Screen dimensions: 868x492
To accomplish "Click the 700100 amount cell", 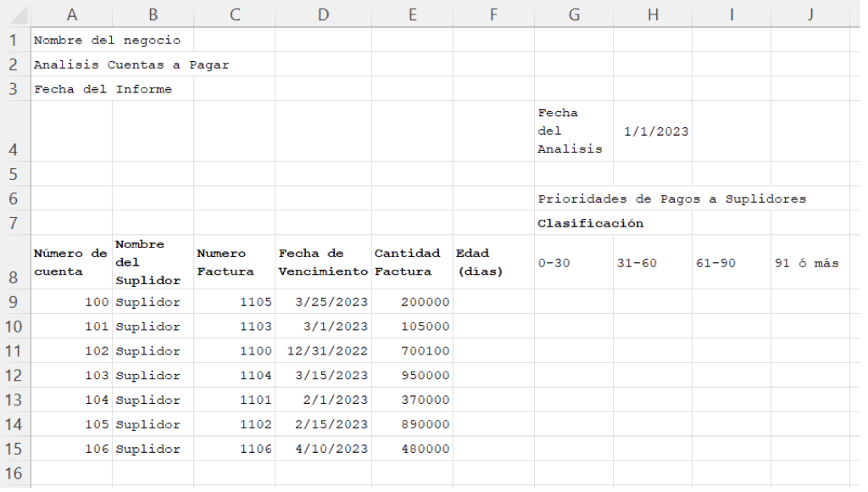I will [412, 350].
